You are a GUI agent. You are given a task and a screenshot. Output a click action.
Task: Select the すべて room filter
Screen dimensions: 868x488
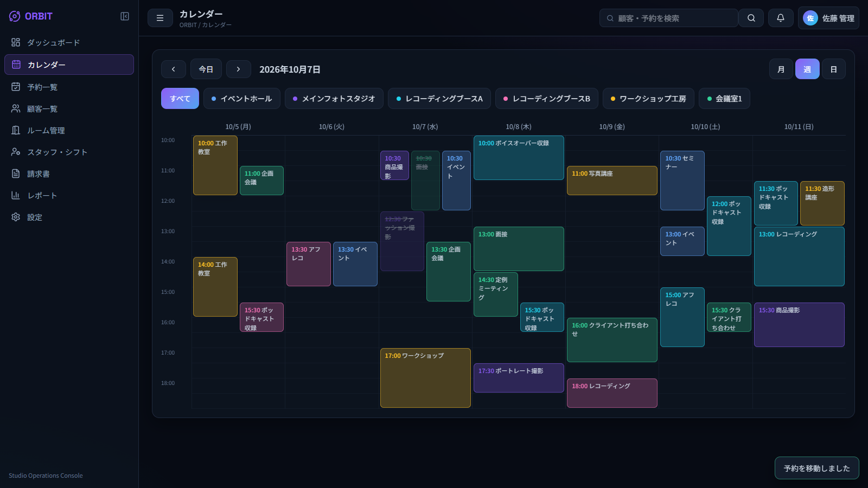(x=180, y=99)
